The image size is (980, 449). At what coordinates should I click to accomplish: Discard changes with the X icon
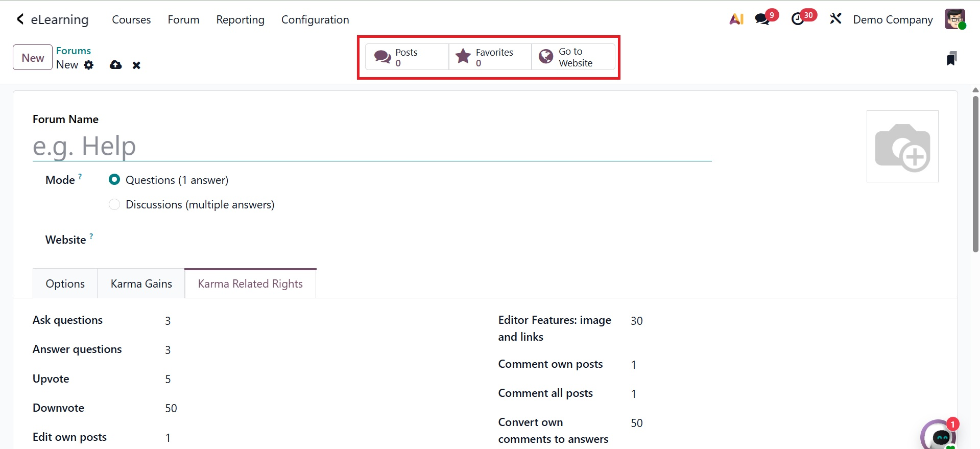pyautogui.click(x=136, y=65)
